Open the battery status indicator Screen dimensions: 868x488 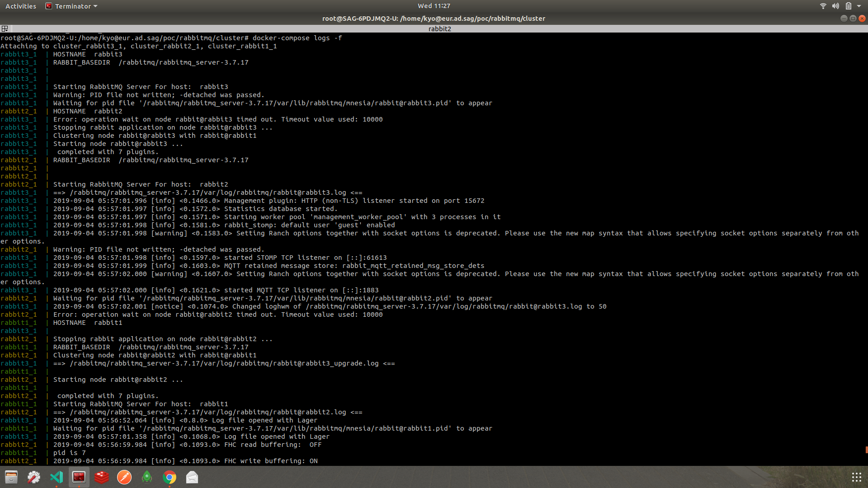click(849, 6)
